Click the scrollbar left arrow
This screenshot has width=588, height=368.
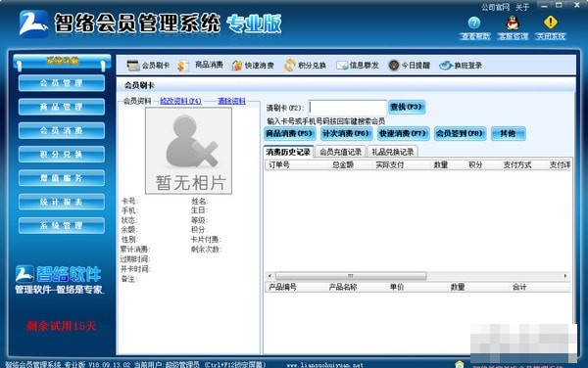(269, 276)
